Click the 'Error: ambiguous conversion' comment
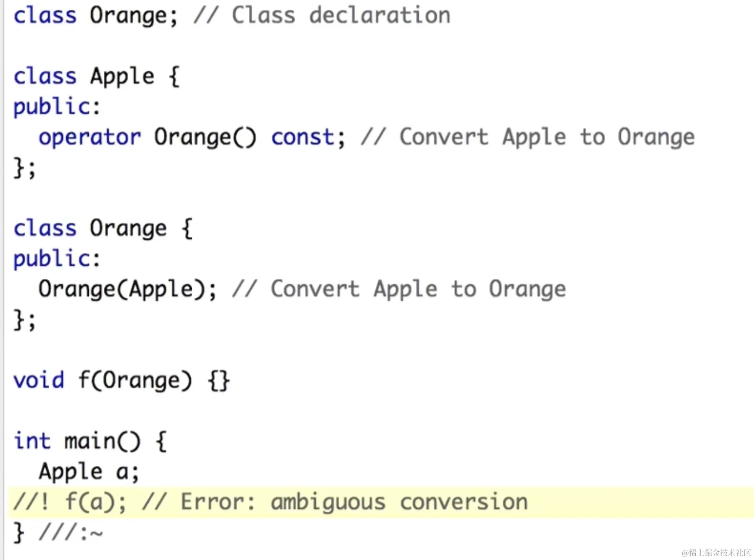The image size is (754, 560). click(x=354, y=502)
